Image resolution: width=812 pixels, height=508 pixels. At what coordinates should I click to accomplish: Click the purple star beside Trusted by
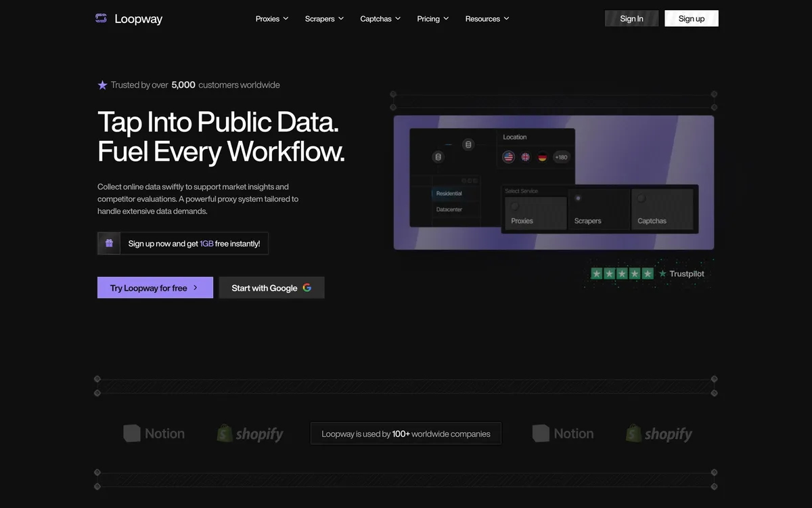(103, 85)
